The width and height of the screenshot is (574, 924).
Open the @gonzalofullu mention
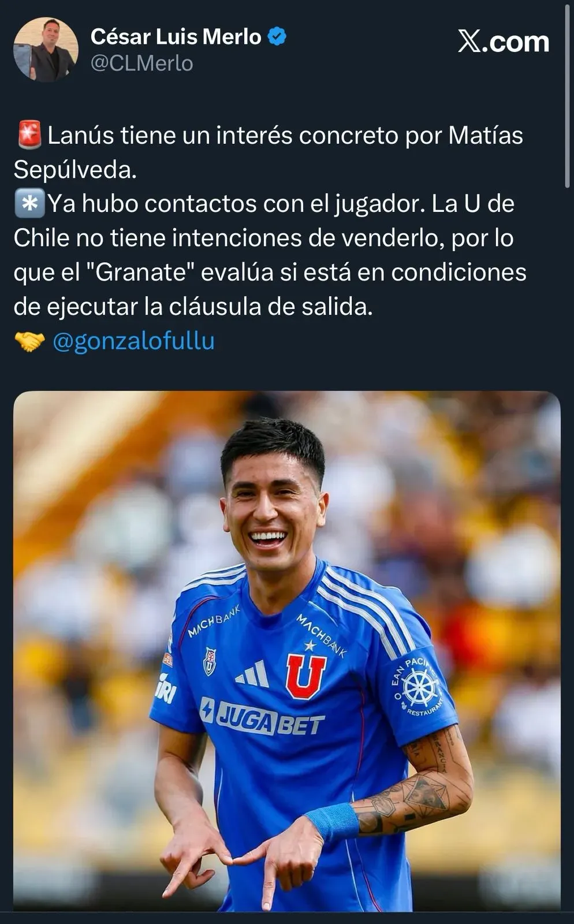coord(133,341)
